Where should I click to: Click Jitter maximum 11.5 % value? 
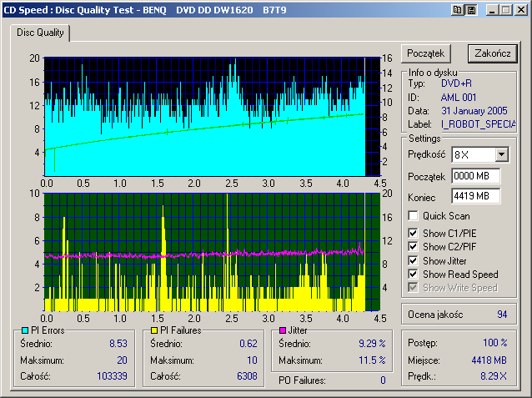click(x=372, y=360)
